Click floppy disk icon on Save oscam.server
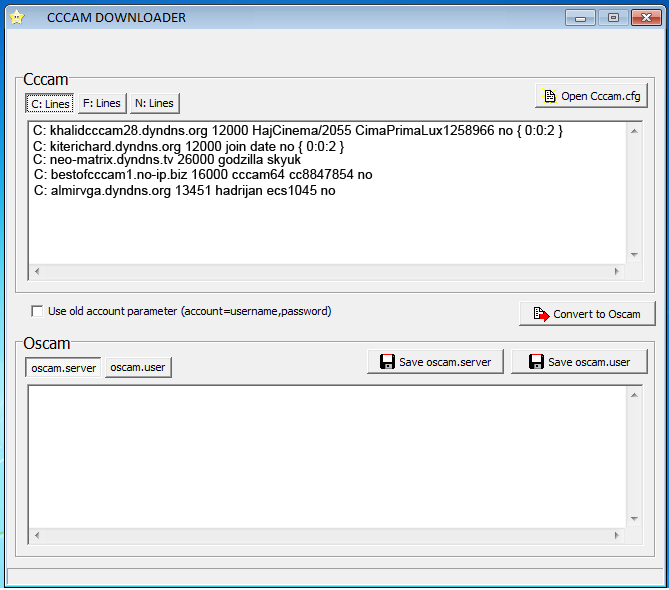The image size is (669, 590). pos(387,362)
